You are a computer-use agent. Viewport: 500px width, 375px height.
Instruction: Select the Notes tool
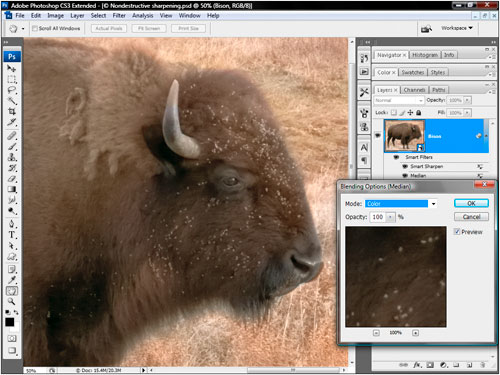[12, 269]
